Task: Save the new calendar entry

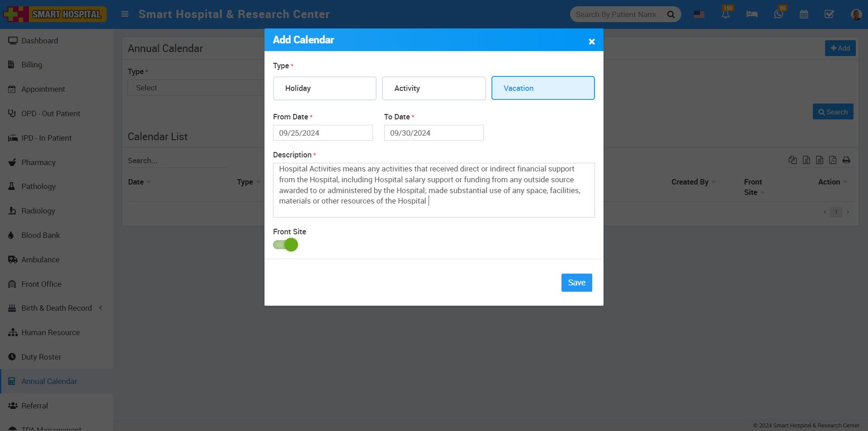Action: click(x=576, y=283)
